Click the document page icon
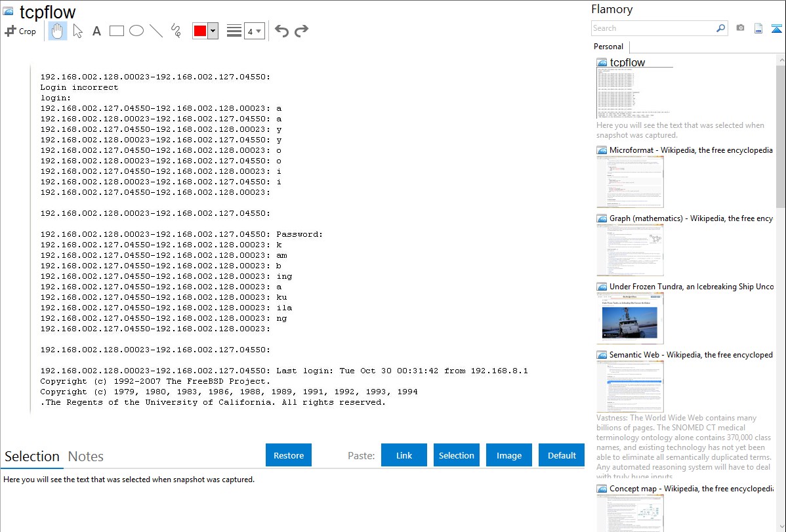The image size is (786, 532). click(758, 29)
